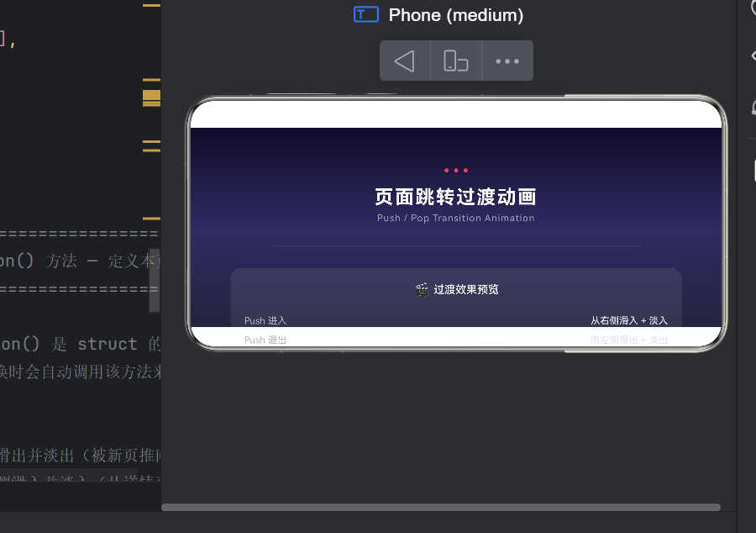Viewport: 756px width, 533px height.
Task: Click the clapperboard icon beside 过渡效果预览
Action: pyautogui.click(x=422, y=290)
